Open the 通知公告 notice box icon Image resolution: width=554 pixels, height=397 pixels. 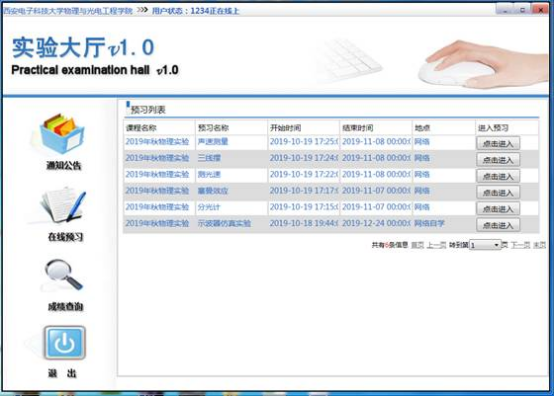tap(62, 135)
